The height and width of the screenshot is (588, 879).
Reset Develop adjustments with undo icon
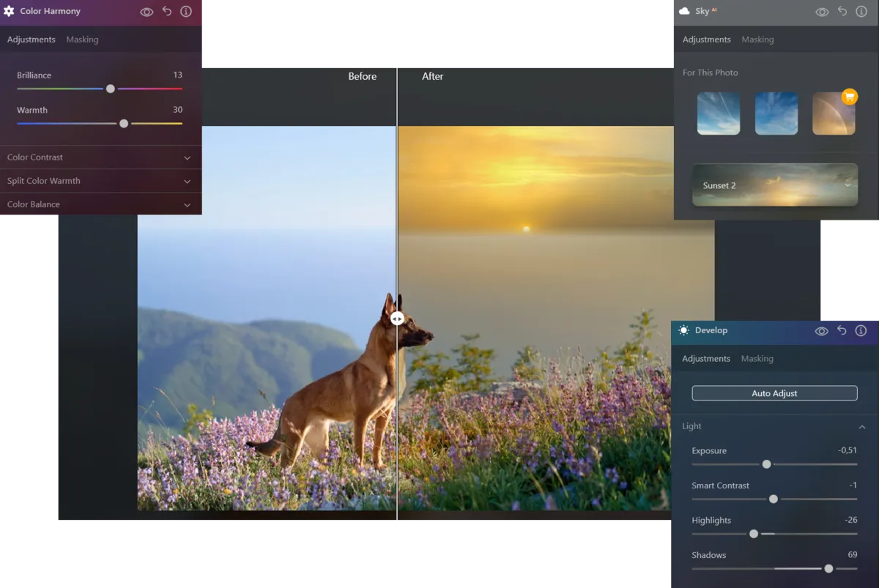coord(841,330)
